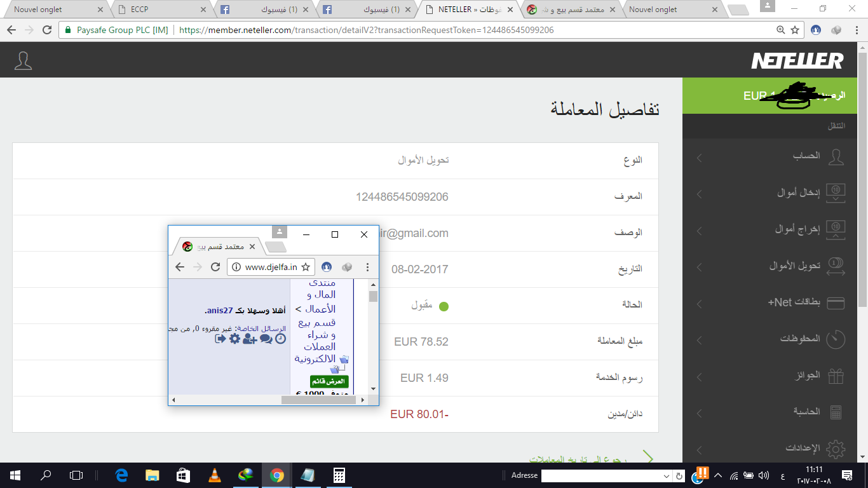Click djelfa popup vertical scrollbar thumb

pos(373,296)
